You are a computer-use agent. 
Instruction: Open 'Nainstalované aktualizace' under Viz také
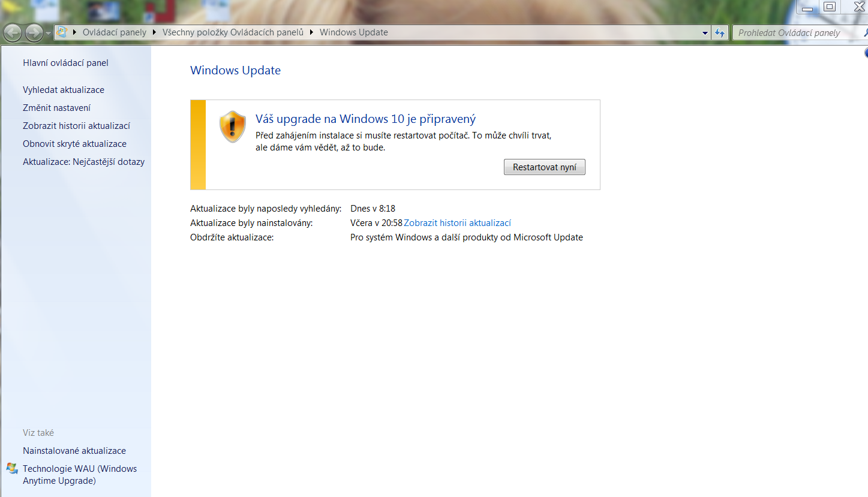[x=74, y=451]
